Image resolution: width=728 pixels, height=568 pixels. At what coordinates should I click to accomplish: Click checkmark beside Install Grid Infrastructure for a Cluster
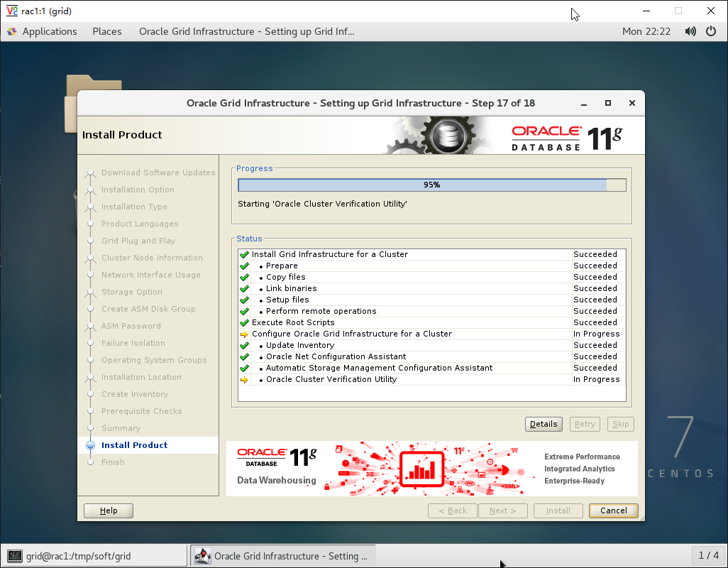pyautogui.click(x=244, y=254)
